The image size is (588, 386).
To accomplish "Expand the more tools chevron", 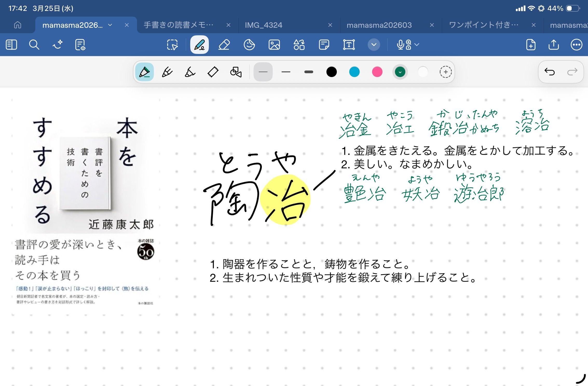I will coord(374,45).
